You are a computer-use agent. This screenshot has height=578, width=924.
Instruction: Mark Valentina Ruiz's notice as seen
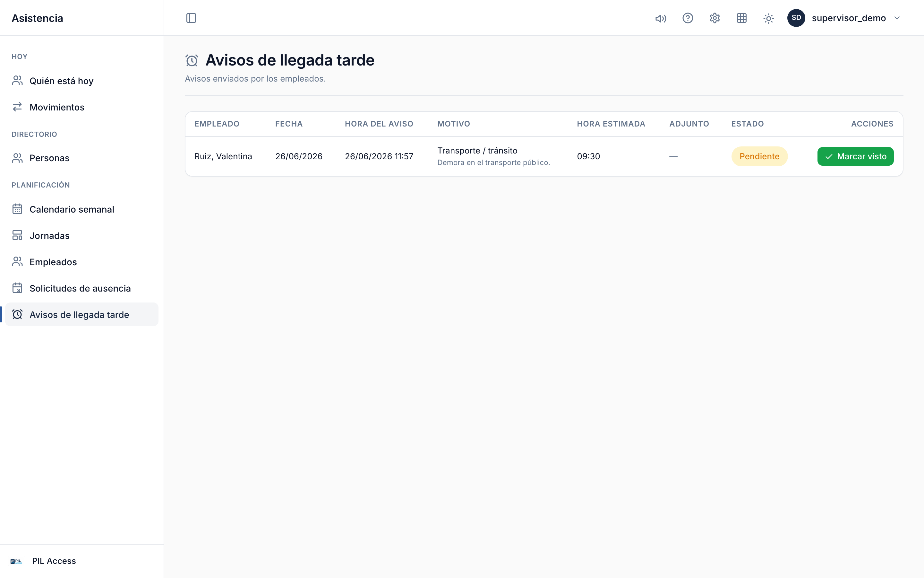click(x=855, y=156)
